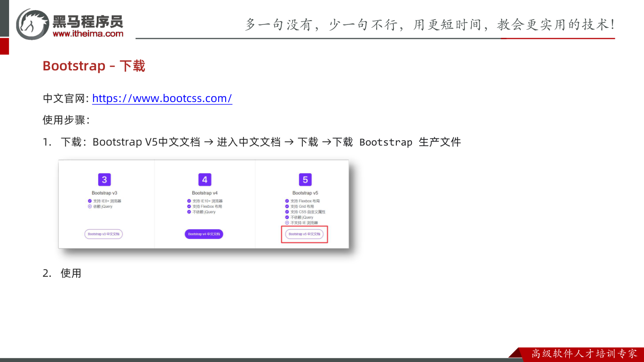Open the Bootstrap v5 中文文档 button

(304, 234)
